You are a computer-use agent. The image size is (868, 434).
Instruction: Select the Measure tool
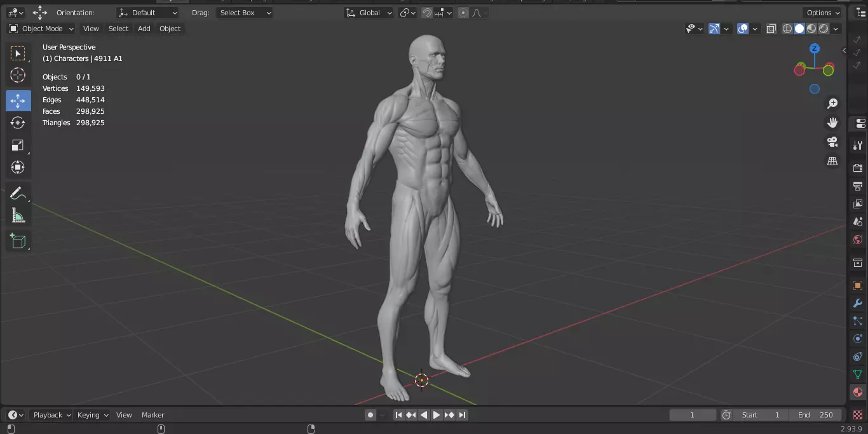[x=18, y=215]
